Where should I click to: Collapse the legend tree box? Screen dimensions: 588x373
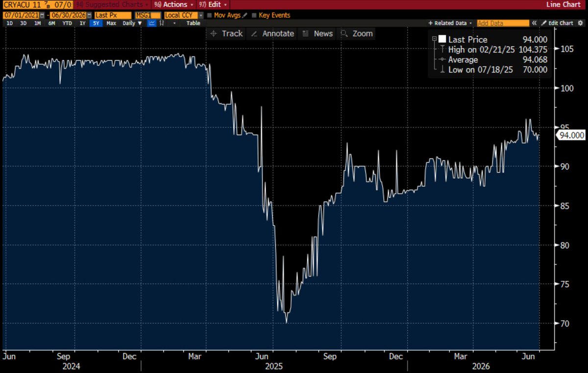pos(434,39)
